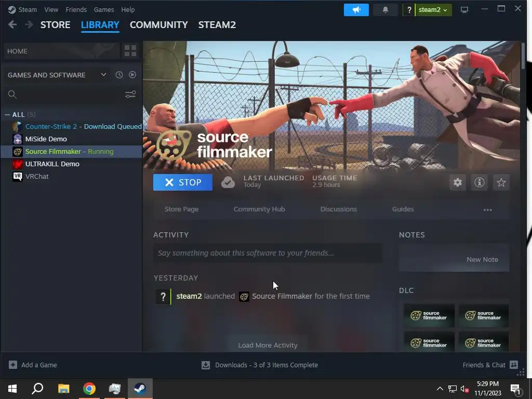Go forward with the right arrow
The width and height of the screenshot is (532, 399).
click(x=29, y=24)
